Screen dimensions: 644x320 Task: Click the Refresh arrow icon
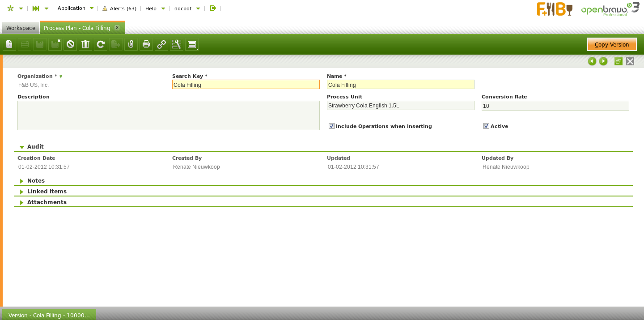[x=101, y=44]
